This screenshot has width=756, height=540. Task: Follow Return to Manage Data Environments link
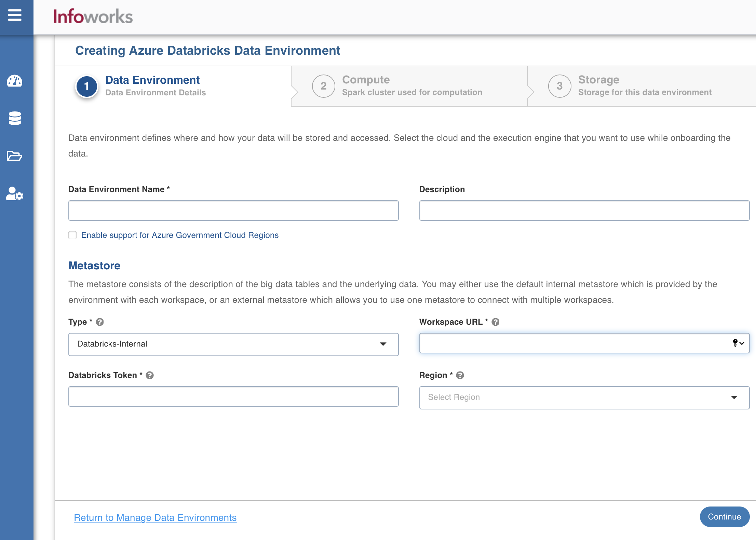[155, 518]
